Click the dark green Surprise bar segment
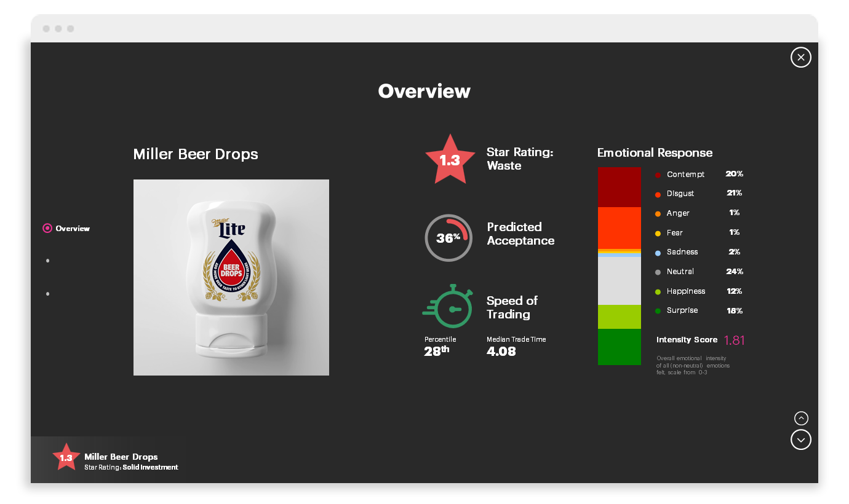This screenshot has width=849, height=504. [619, 347]
